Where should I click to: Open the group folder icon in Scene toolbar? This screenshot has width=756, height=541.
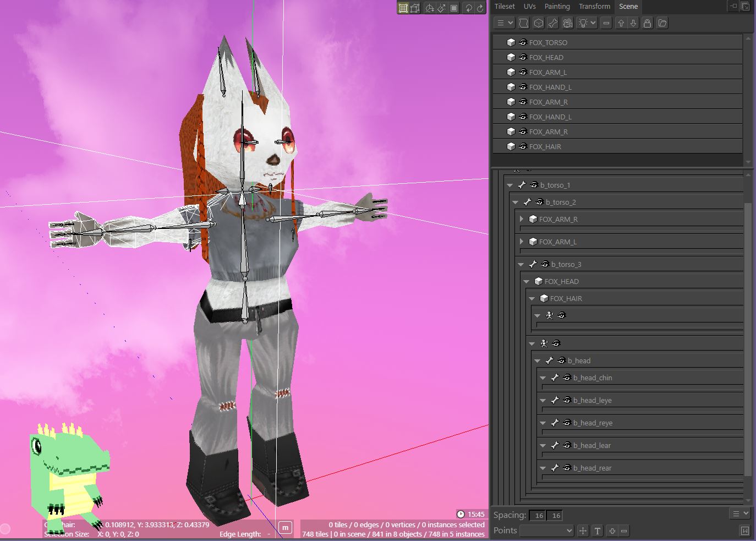click(x=662, y=23)
